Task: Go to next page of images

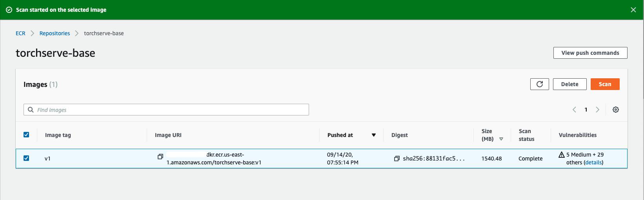Action: (x=597, y=110)
